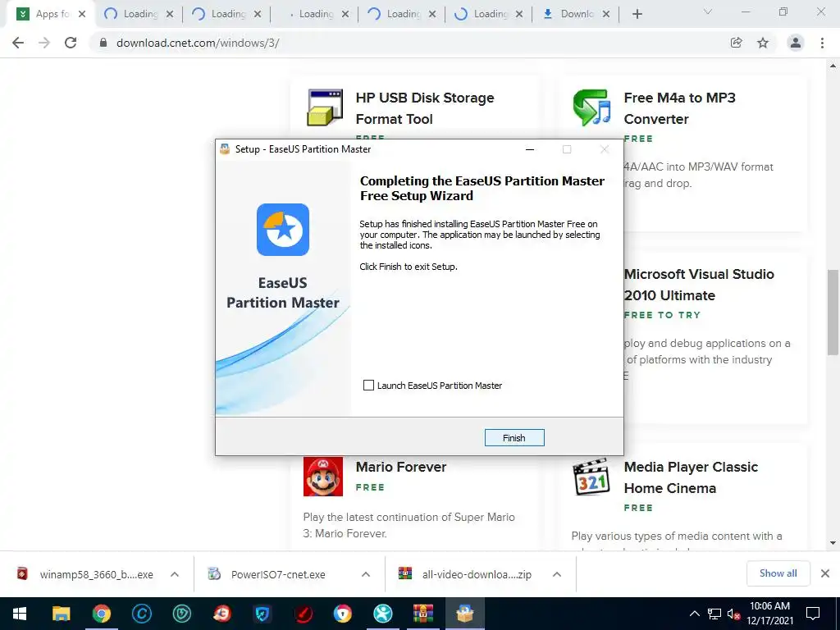Open the Chrome profile avatar

(796, 43)
